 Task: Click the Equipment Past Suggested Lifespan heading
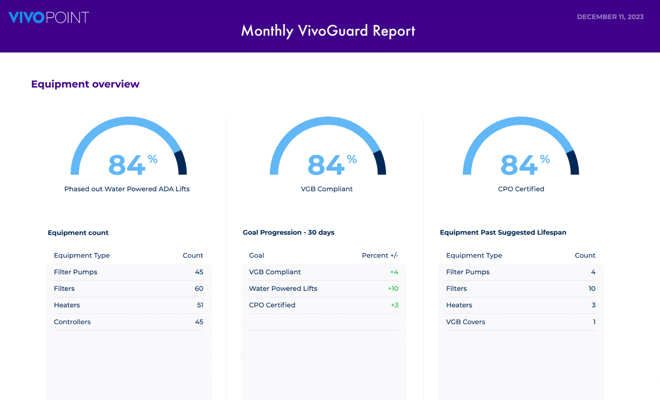point(503,232)
